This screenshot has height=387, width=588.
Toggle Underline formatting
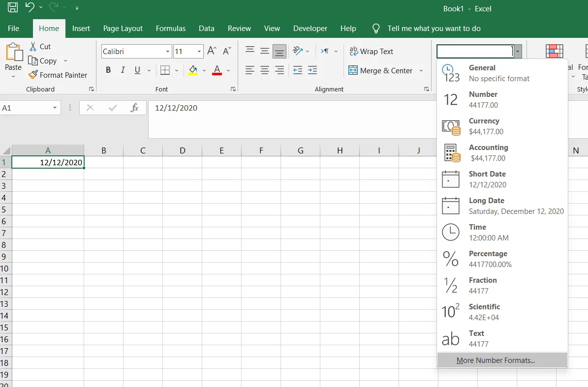click(137, 70)
